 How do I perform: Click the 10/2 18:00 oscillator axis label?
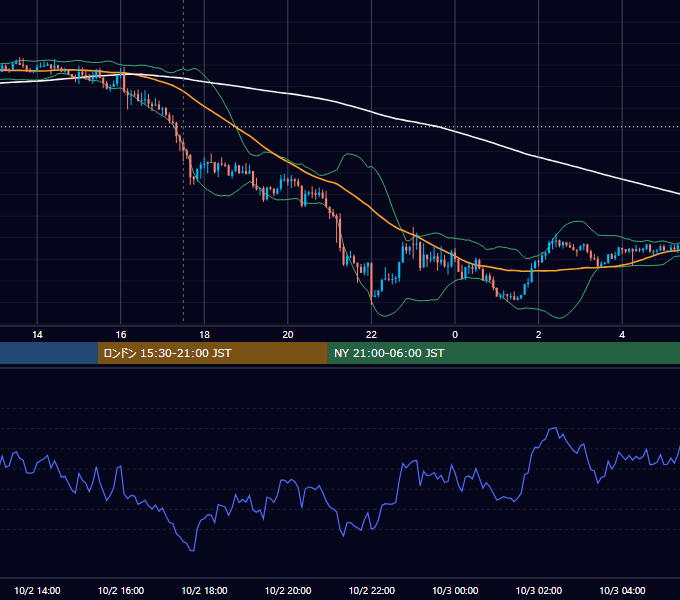204,590
